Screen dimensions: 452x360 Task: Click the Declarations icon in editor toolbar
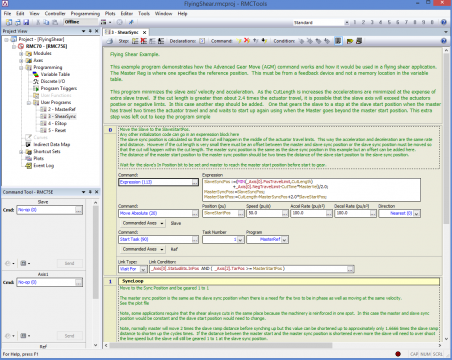pyautogui.click(x=202, y=41)
